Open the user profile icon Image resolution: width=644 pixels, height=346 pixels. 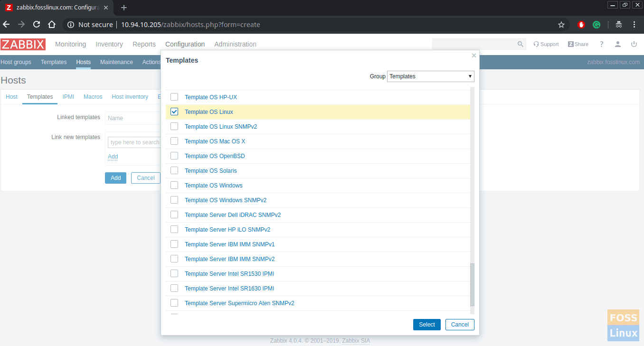618,44
